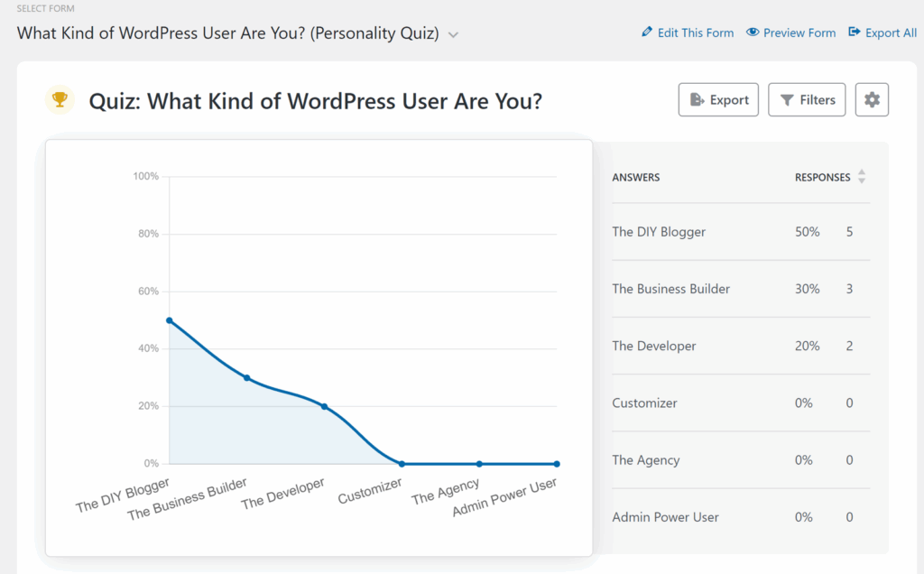This screenshot has height=574, width=924.
Task: Click the pencil icon beside Edit This Form
Action: [x=646, y=32]
